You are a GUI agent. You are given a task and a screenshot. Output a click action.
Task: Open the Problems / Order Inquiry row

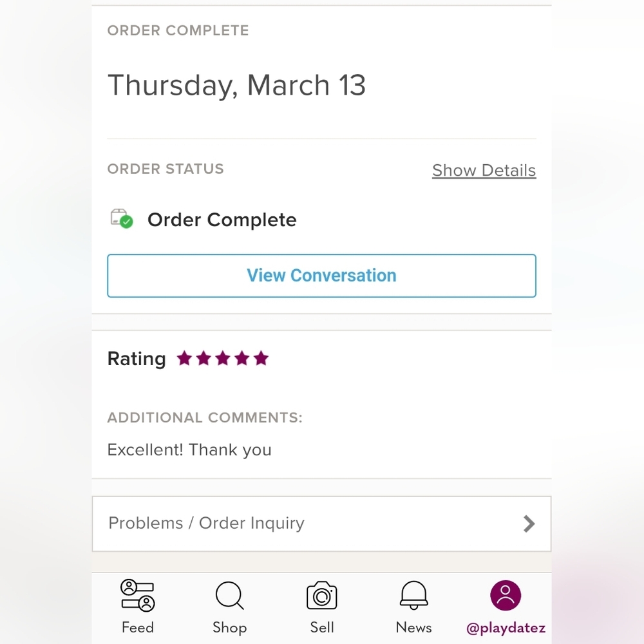click(321, 524)
